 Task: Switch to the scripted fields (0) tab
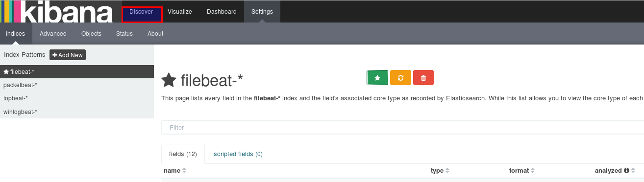pyautogui.click(x=238, y=154)
